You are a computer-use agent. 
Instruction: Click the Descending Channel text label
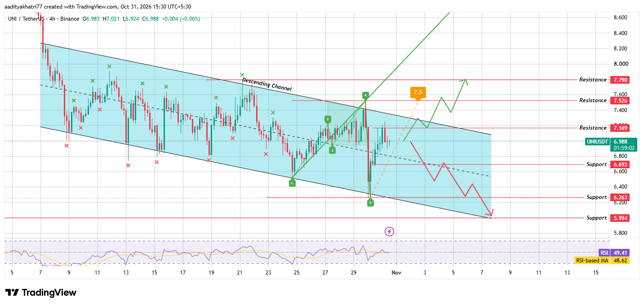[267, 85]
